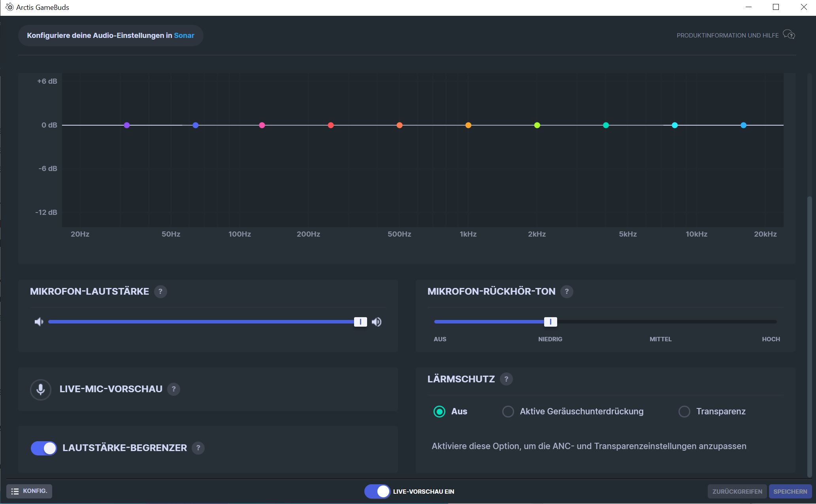The width and height of the screenshot is (816, 504).
Task: Open the Lärmschutz help tooltip icon
Action: pyautogui.click(x=506, y=379)
